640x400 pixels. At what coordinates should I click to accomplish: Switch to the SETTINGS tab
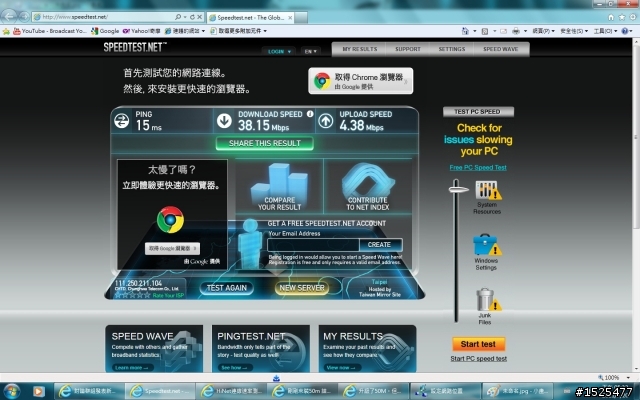coord(451,49)
